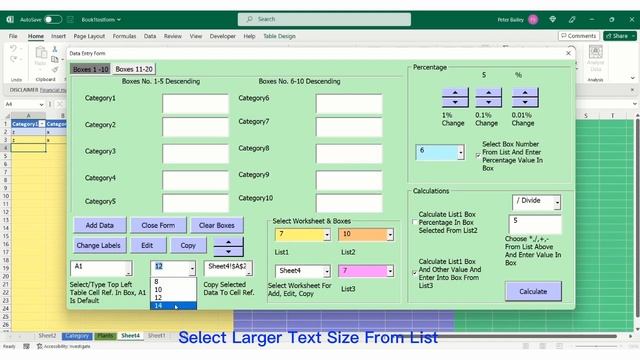640x360 pixels.
Task: Toggle the AutoSave switch
Action: coord(53,19)
